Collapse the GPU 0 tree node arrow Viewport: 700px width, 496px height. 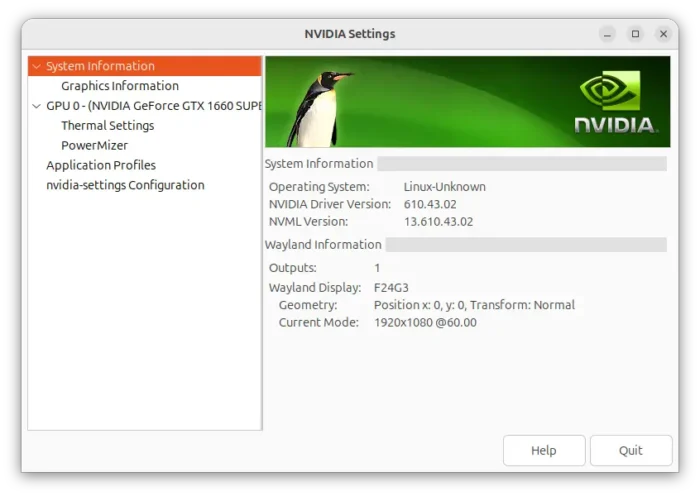37,106
